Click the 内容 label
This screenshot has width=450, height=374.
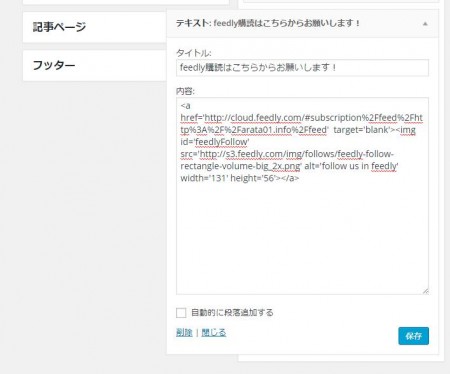click(x=185, y=91)
